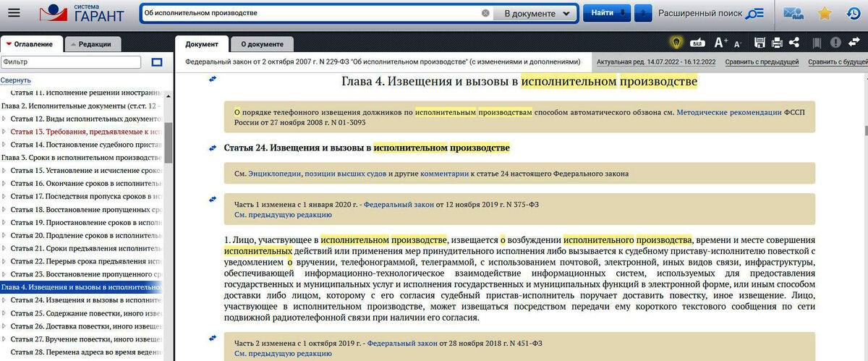Expand Статья 12 tree node
The width and height of the screenshot is (868, 361).
pyautogui.click(x=4, y=119)
